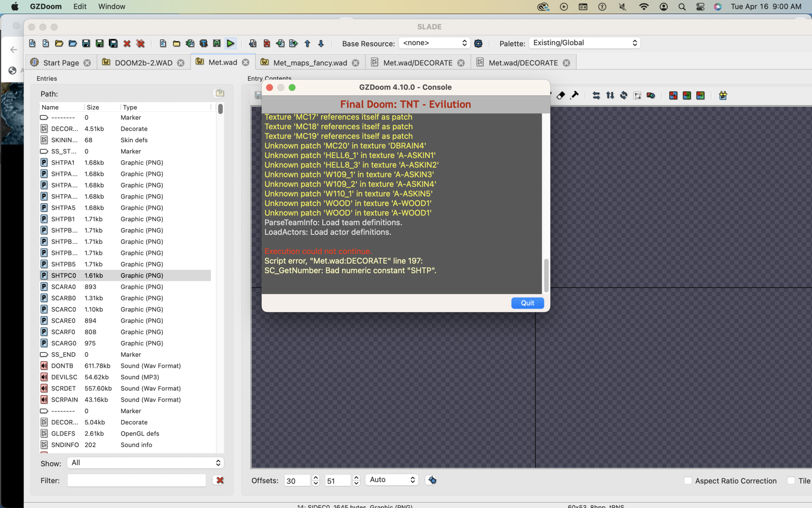Click the Name column header
The height and width of the screenshot is (508, 812).
click(61, 107)
